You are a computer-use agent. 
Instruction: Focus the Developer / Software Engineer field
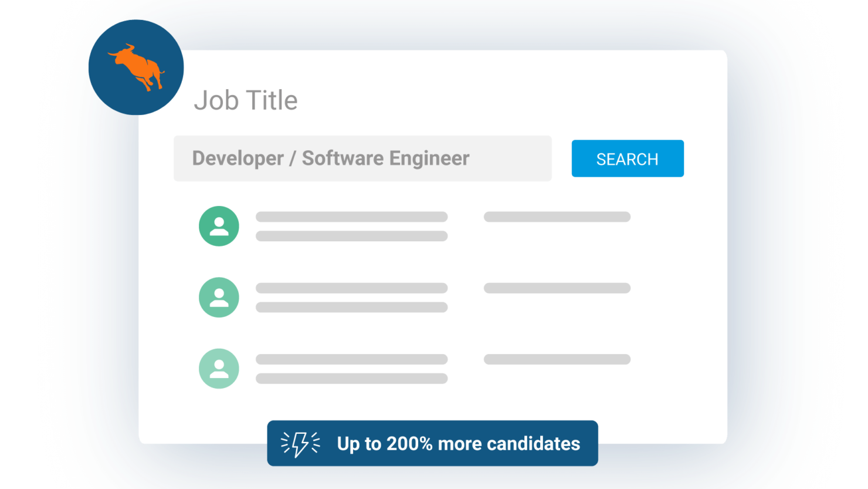tap(362, 158)
